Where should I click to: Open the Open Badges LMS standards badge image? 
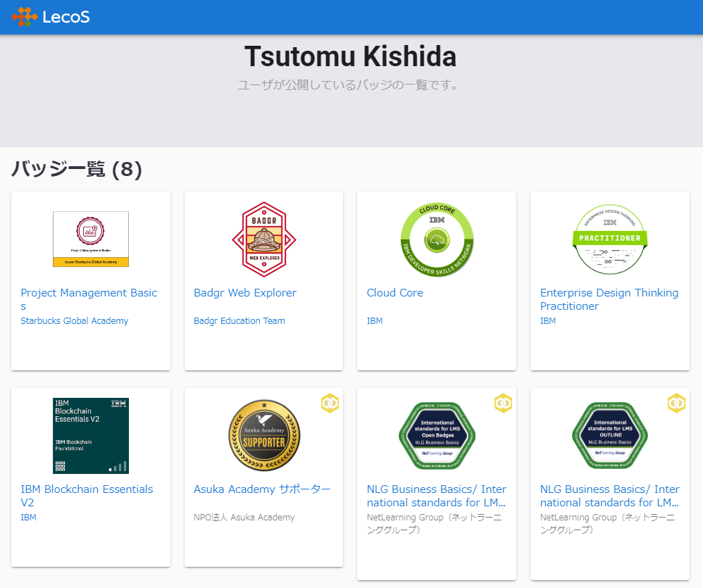[437, 436]
